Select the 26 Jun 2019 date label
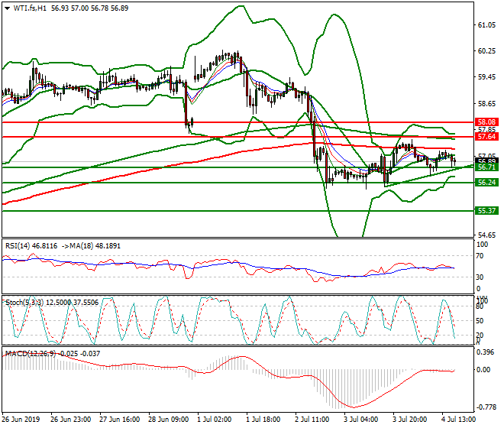The image size is (504, 428). click(21, 420)
